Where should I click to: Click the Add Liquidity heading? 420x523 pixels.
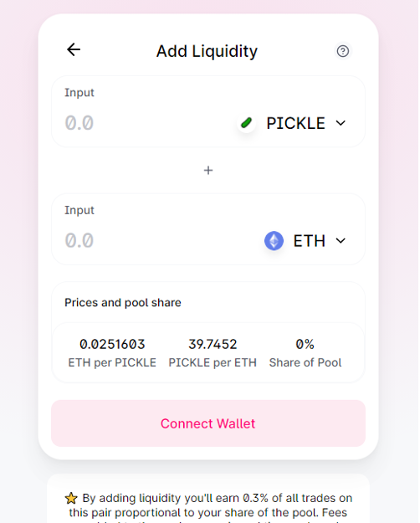[x=207, y=51]
